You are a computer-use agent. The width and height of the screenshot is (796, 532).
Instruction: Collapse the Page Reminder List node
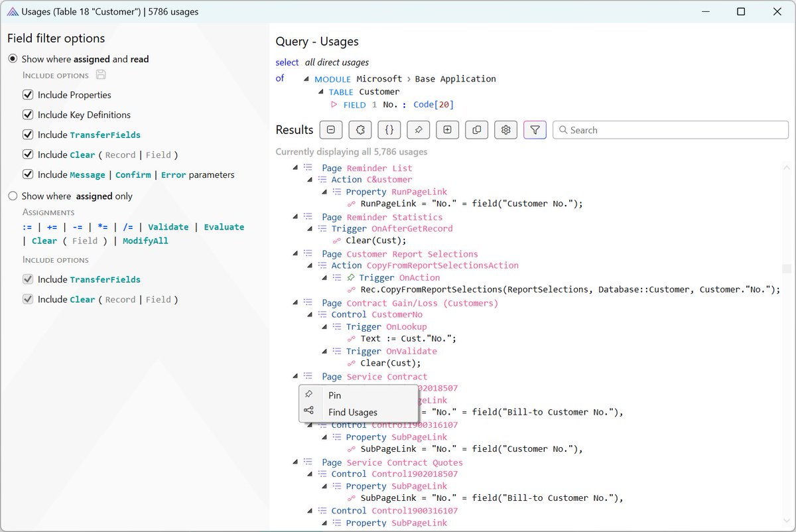point(295,168)
